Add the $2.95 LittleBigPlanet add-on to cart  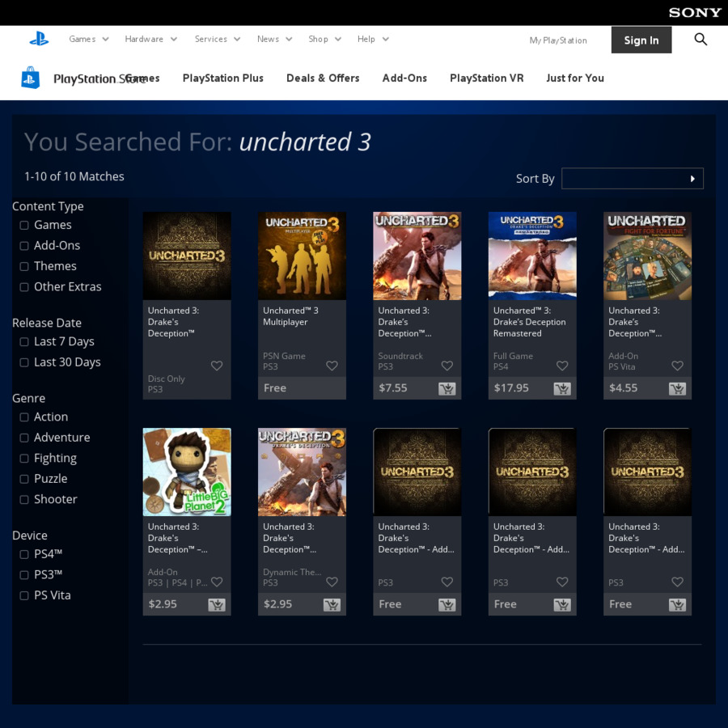(216, 604)
